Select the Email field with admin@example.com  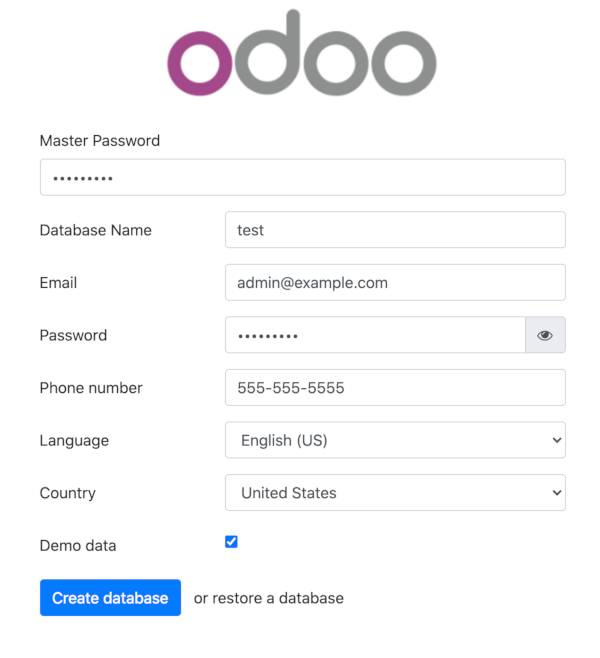click(395, 283)
